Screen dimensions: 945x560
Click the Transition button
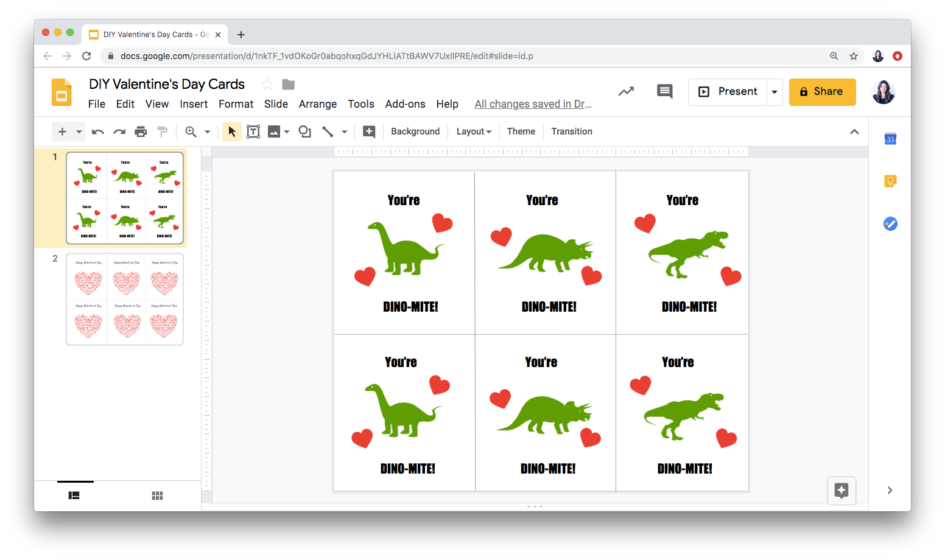[572, 131]
